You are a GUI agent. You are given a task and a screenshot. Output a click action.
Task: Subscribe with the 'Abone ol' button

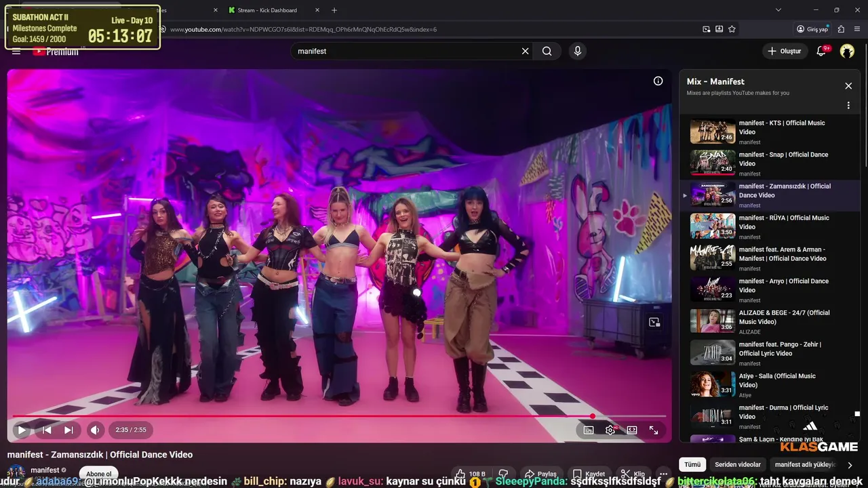click(99, 474)
